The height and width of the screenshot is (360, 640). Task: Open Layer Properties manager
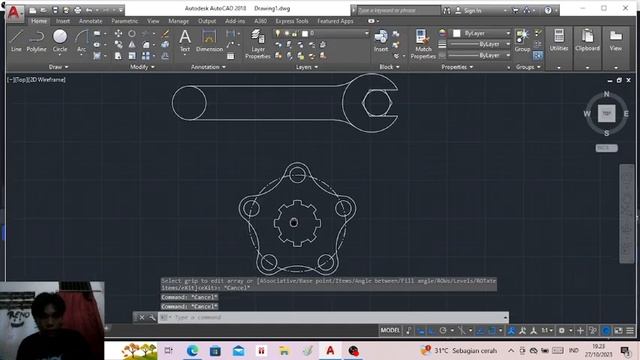(x=258, y=43)
